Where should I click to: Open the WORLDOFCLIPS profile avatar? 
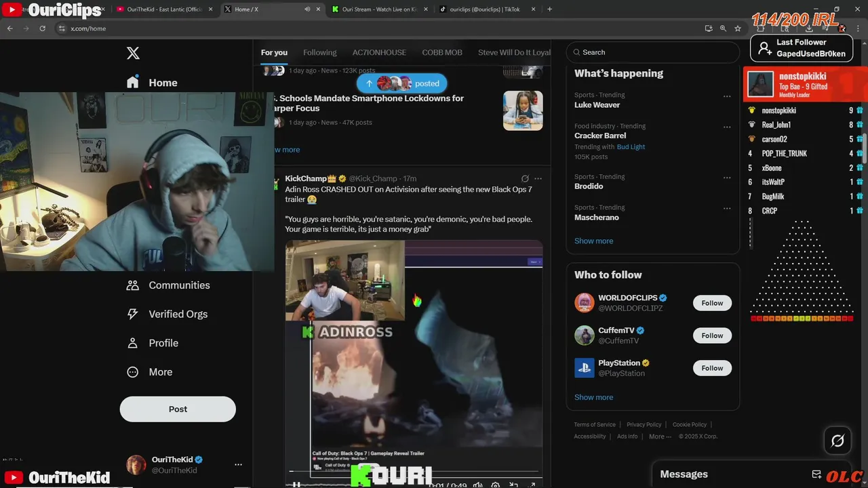585,303
